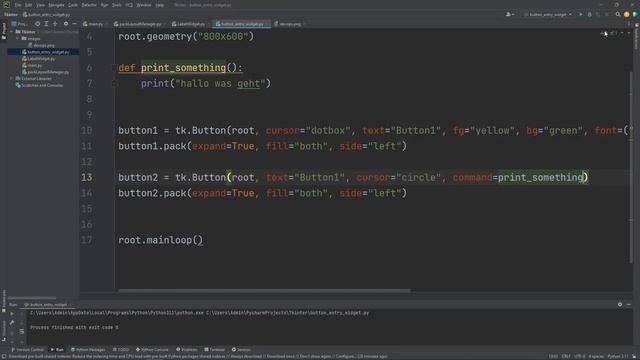Open the Project view selector dropdown
Viewport: 640px width, 360px height.
tap(19, 24)
